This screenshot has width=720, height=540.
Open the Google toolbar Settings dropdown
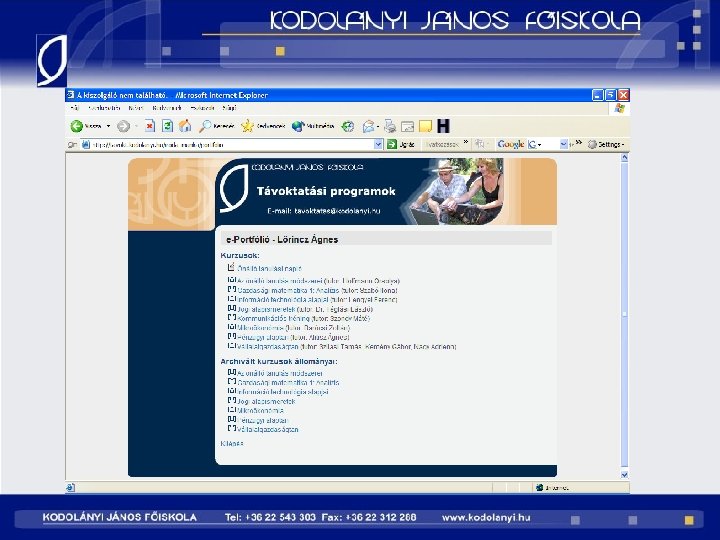pyautogui.click(x=606, y=144)
